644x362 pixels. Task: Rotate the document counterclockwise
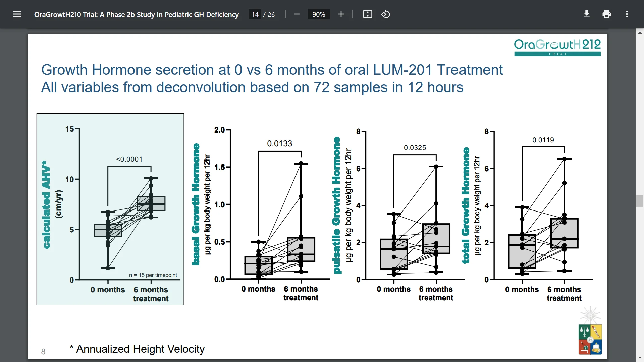[386, 14]
